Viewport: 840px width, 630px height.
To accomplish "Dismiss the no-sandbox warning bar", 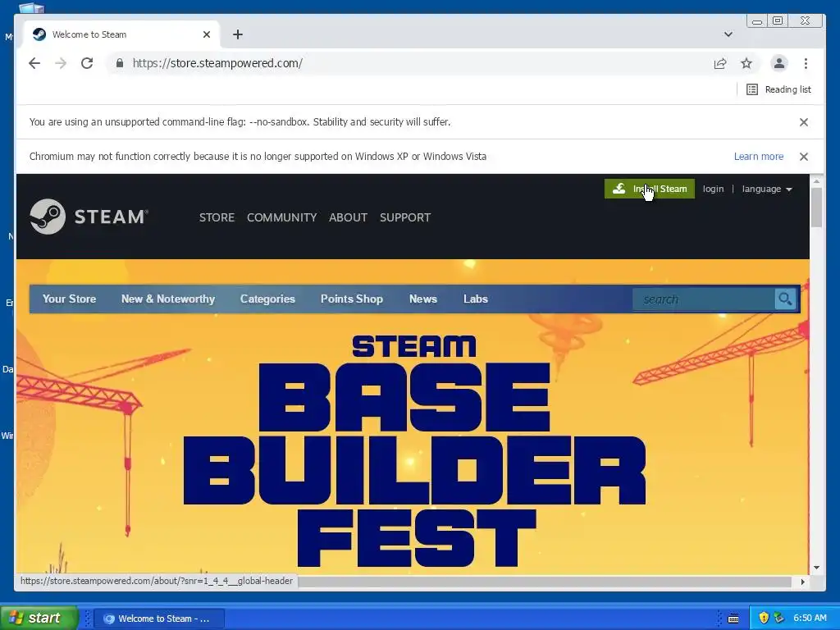I will [804, 122].
